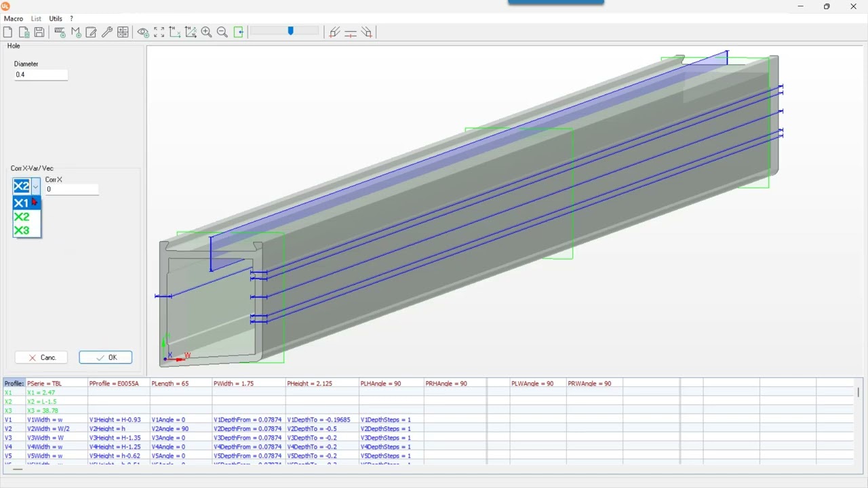868x488 pixels.
Task: Click the fit-to-screen arrows icon
Action: pyautogui.click(x=159, y=32)
